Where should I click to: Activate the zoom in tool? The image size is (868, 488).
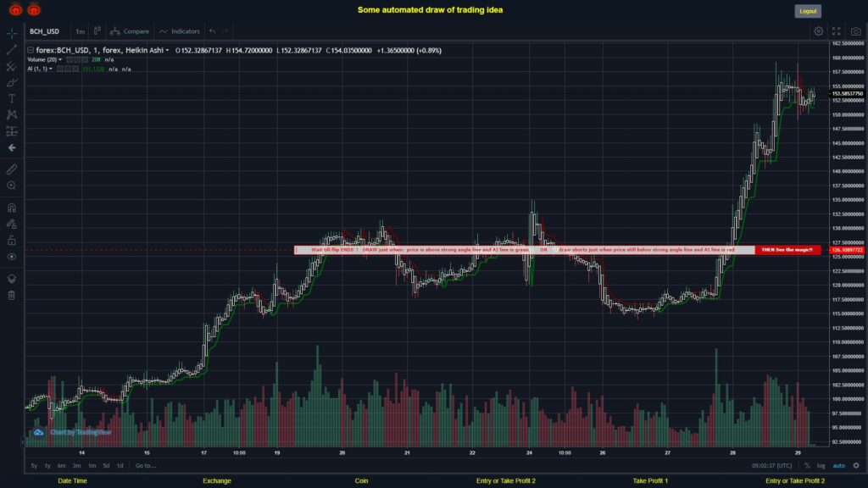click(x=12, y=186)
